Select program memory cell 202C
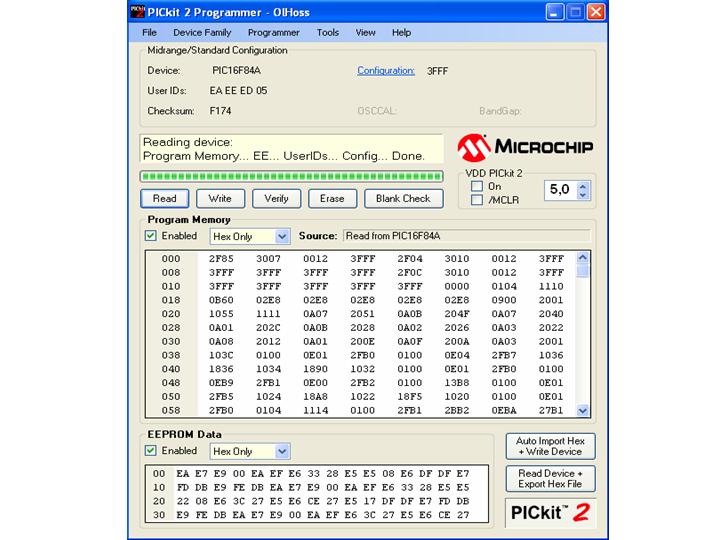Screen dimensions: 720x540 [x=268, y=327]
